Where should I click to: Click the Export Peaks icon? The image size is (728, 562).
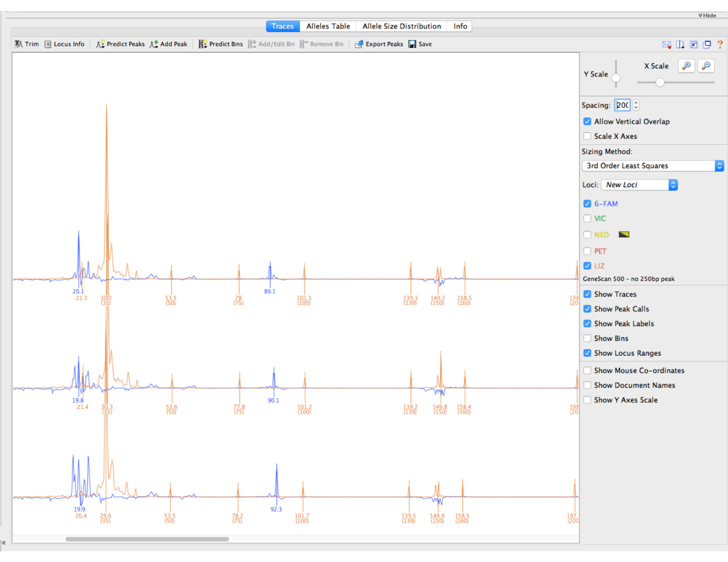[359, 44]
